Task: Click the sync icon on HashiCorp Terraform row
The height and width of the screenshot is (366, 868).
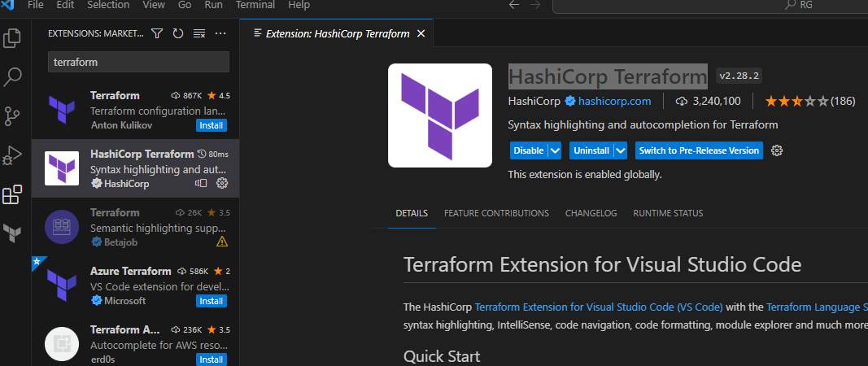Action: tap(201, 183)
